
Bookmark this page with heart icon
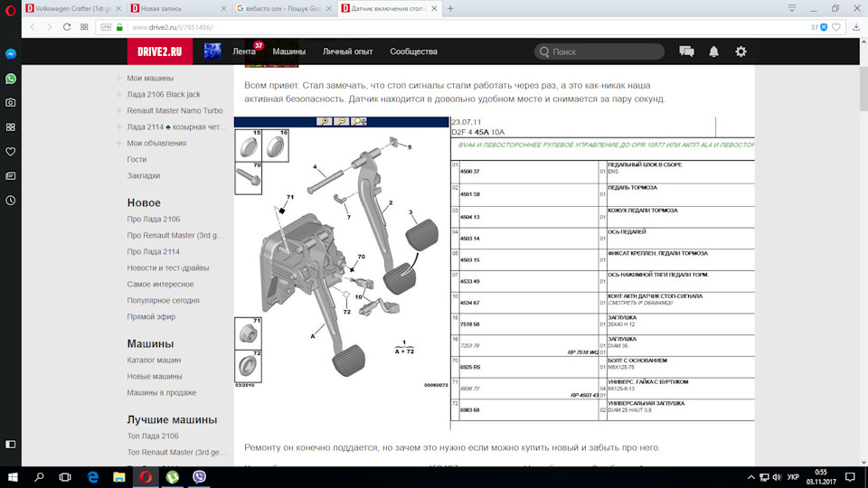tap(836, 27)
